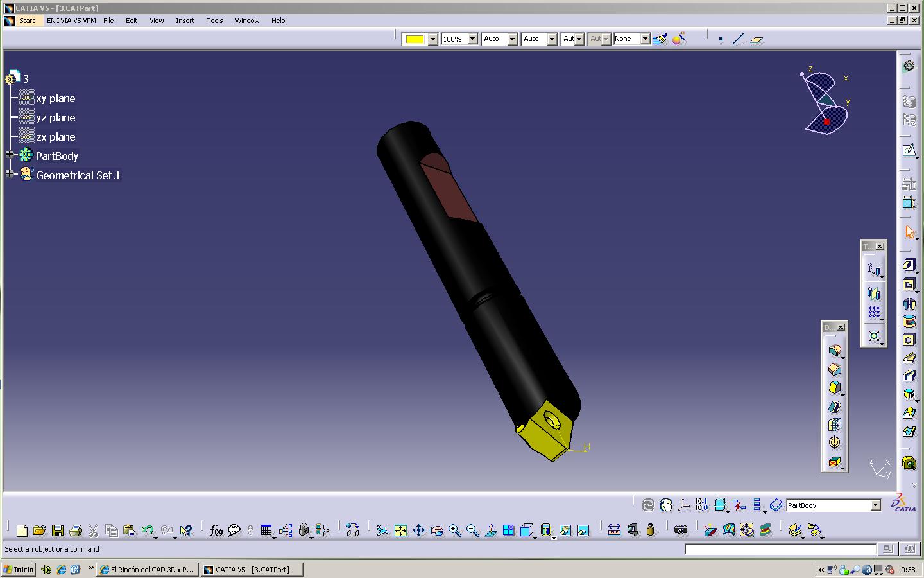Click the Measure Inertia weight icon
Image resolution: width=924 pixels, height=578 pixels.
[651, 530]
